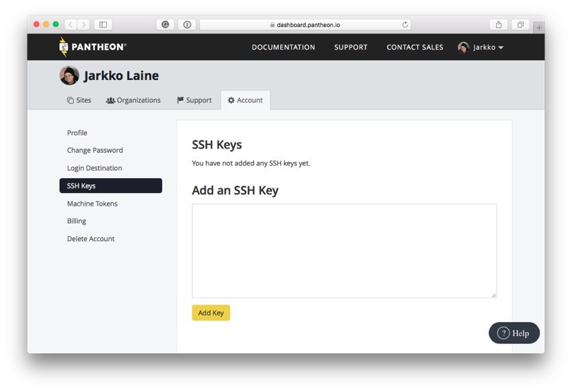Go back with Safari back arrow
572x392 pixels.
click(71, 24)
